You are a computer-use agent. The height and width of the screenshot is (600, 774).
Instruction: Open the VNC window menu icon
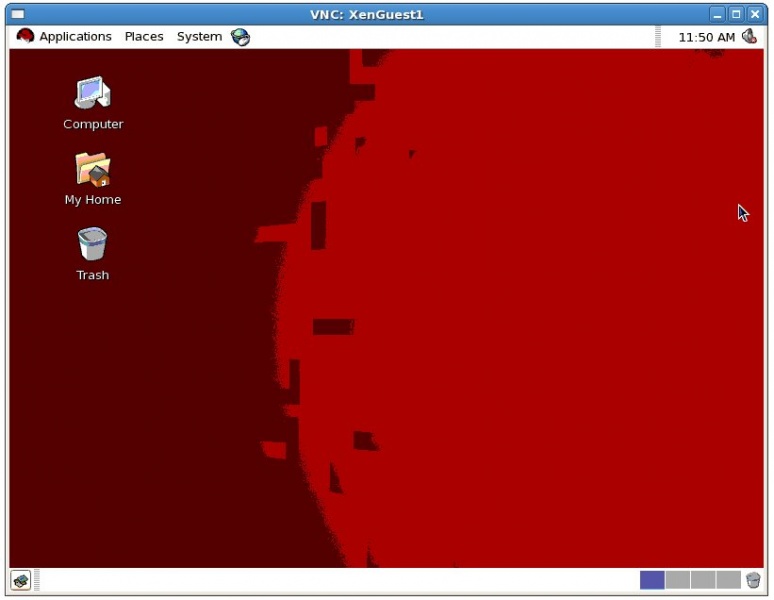(18, 14)
